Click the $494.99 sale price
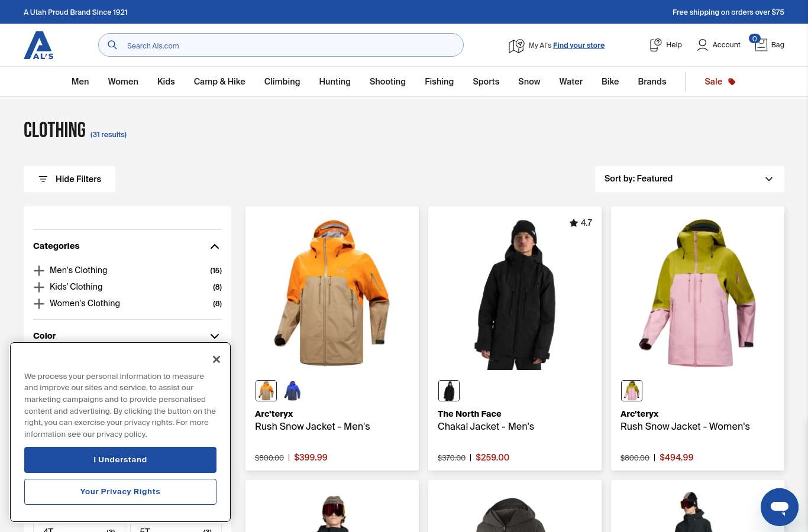808x532 pixels. (677, 458)
